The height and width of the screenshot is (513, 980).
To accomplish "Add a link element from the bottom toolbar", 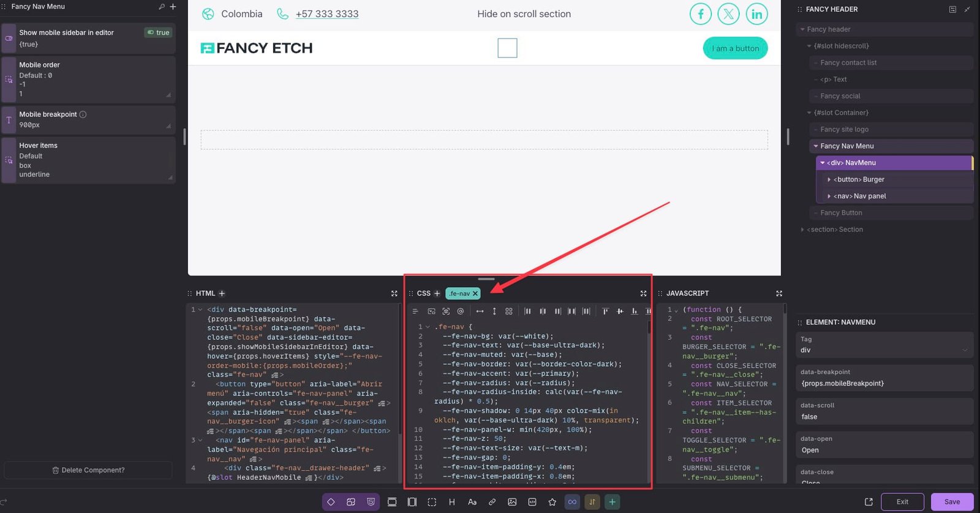I will (x=492, y=502).
